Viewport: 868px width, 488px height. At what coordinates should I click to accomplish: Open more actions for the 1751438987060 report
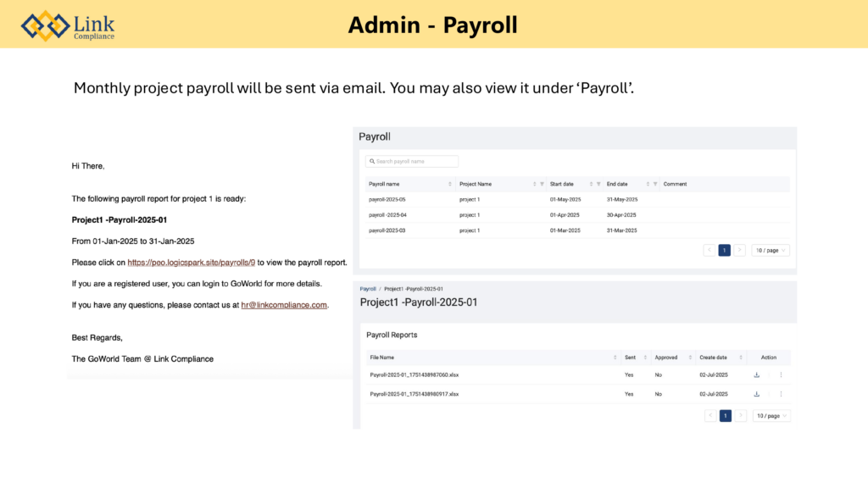pyautogui.click(x=781, y=374)
